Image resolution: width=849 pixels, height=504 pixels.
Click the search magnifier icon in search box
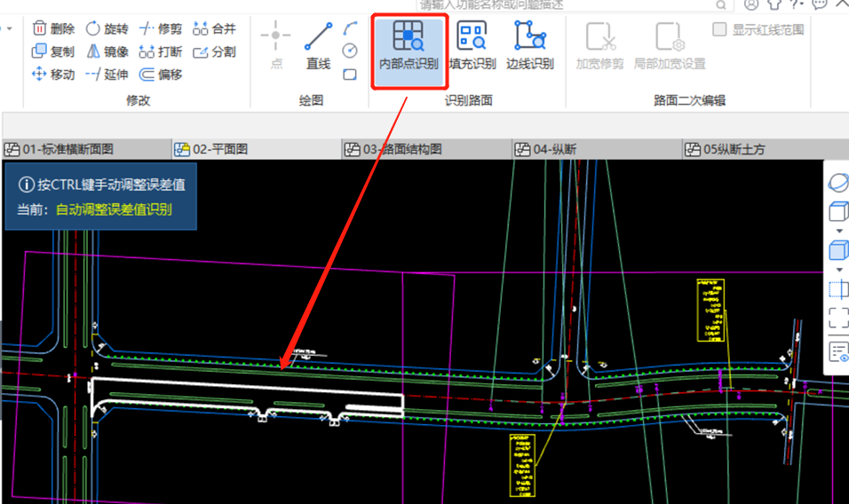pos(721,5)
